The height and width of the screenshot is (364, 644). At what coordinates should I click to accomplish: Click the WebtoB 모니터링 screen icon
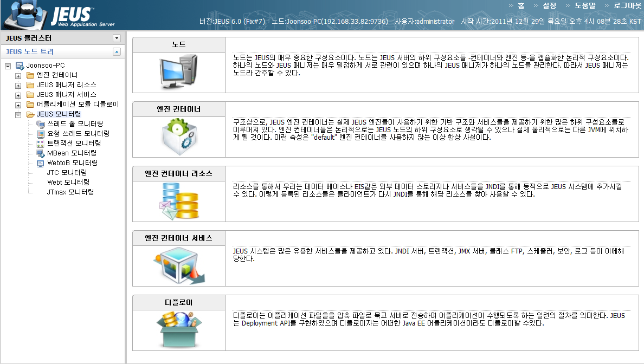click(x=40, y=163)
